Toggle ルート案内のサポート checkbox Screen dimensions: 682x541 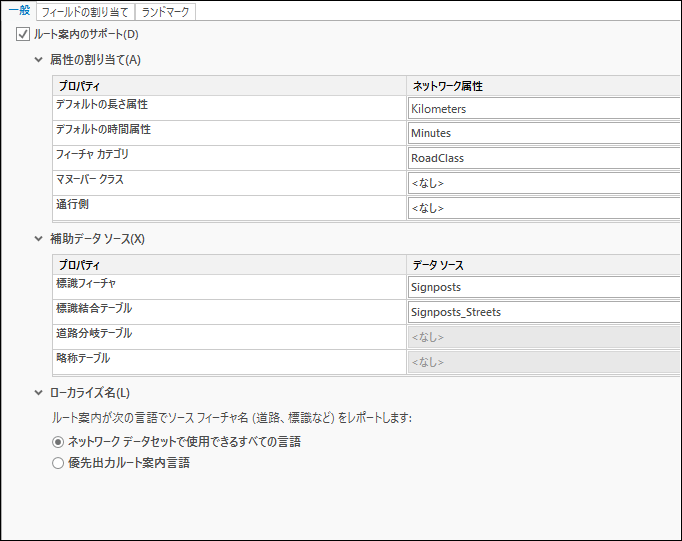pos(23,34)
